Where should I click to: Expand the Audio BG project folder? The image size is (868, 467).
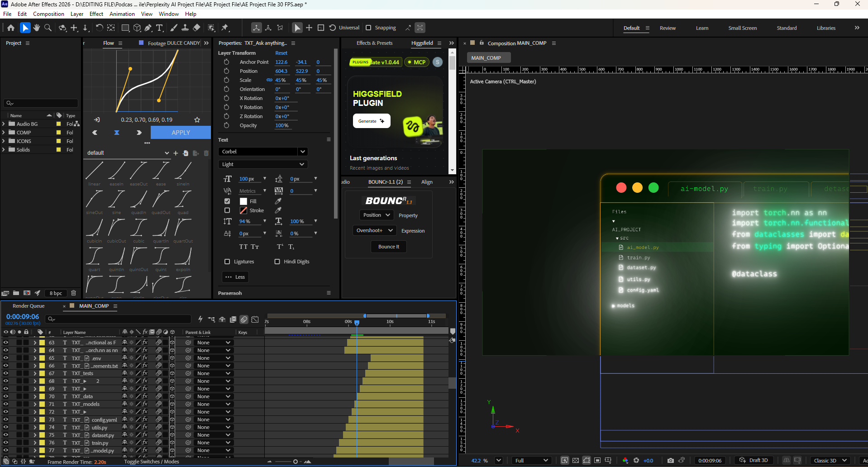[x=4, y=124]
